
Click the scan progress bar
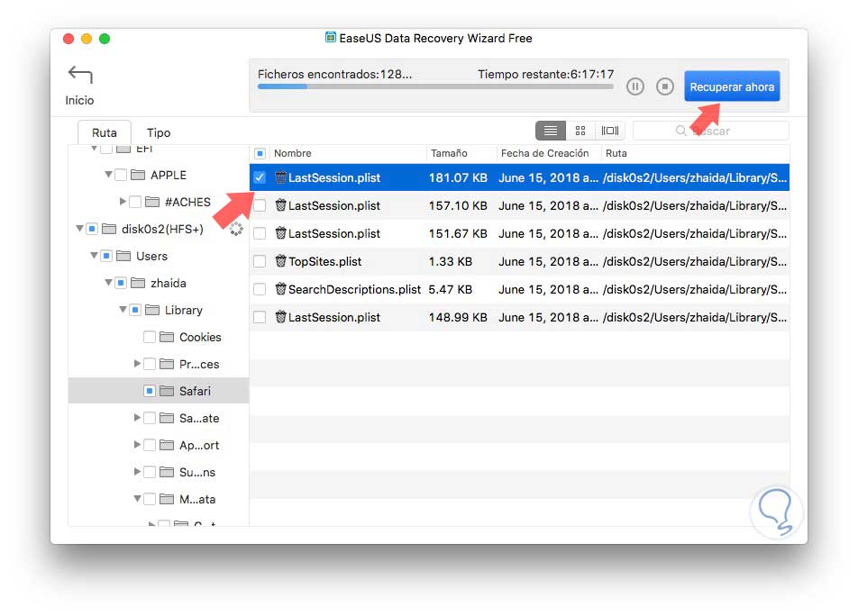click(435, 86)
